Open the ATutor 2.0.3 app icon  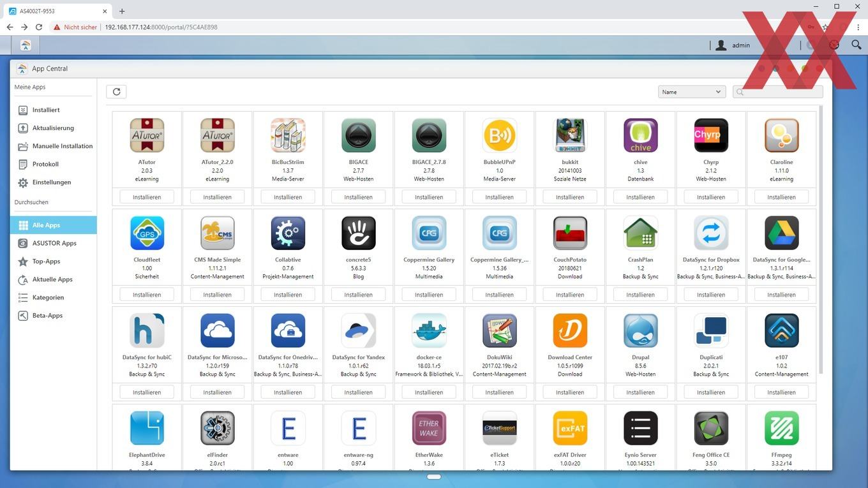[147, 135]
